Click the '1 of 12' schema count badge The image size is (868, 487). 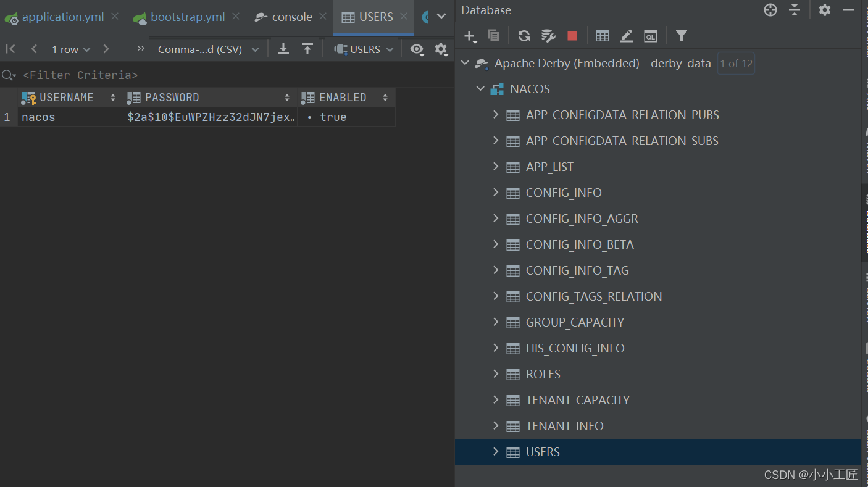click(x=736, y=64)
